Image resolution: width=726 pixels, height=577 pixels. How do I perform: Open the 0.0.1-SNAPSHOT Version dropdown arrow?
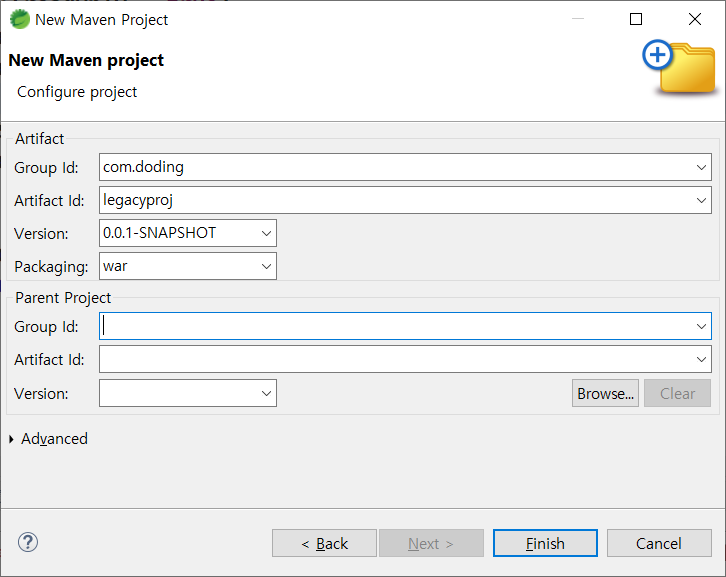pyautogui.click(x=266, y=233)
